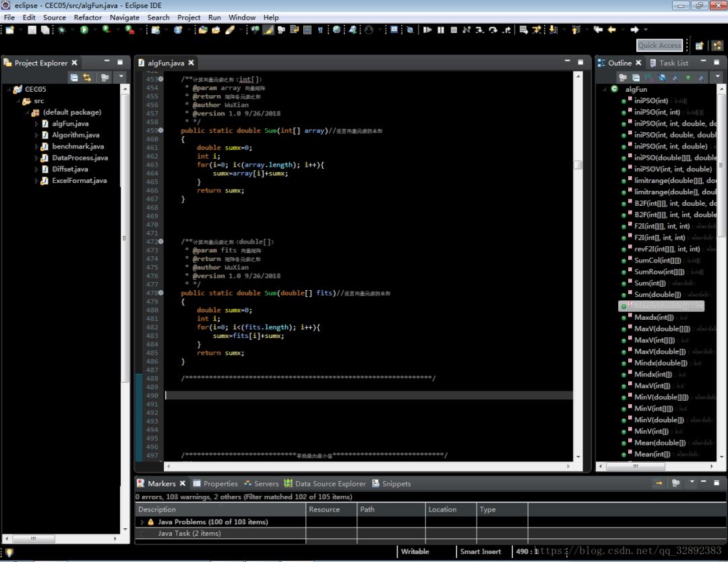Open DataProcess.java from Project Explorer
Viewport: 728px width, 562px height.
tap(81, 157)
